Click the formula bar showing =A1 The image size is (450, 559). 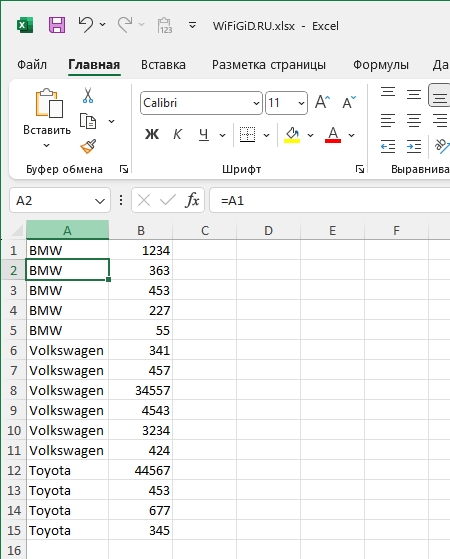(329, 200)
